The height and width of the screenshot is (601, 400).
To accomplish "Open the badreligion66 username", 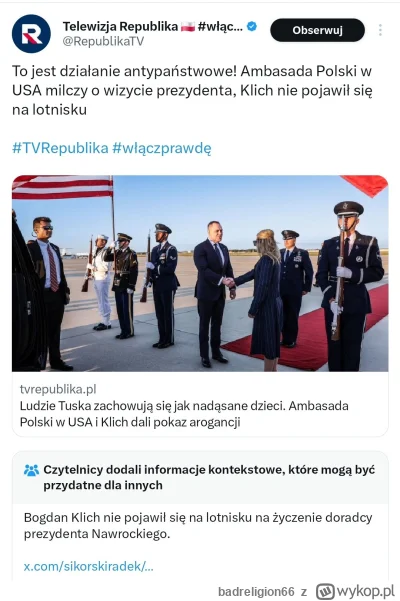I will [x=256, y=591].
